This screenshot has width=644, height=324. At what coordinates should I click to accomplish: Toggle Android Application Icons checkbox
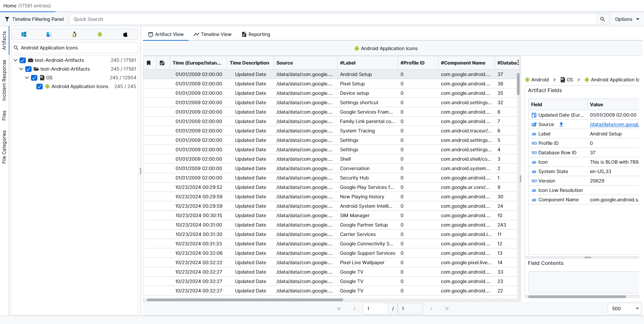click(x=39, y=86)
